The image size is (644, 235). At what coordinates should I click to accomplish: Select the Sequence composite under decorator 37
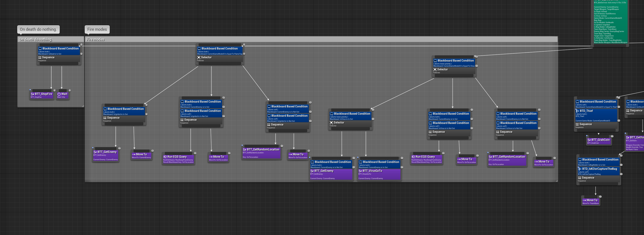point(517,133)
